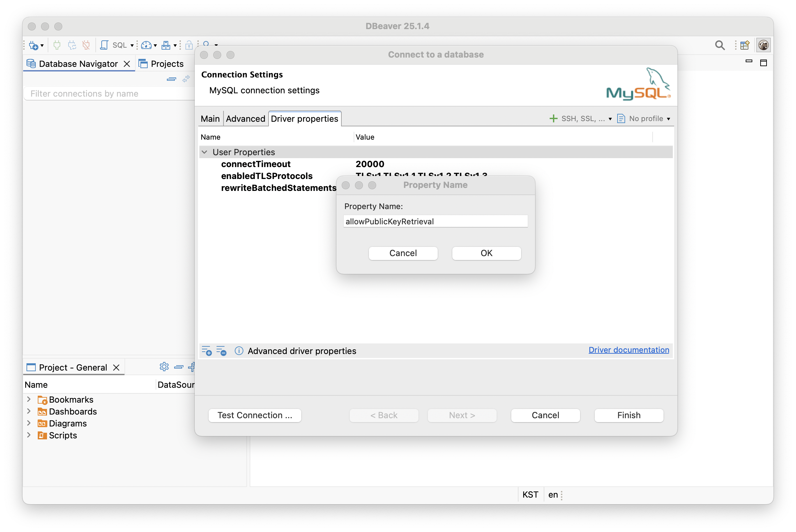Click Project panel settings gear icon
Image resolution: width=796 pixels, height=532 pixels.
click(x=164, y=367)
